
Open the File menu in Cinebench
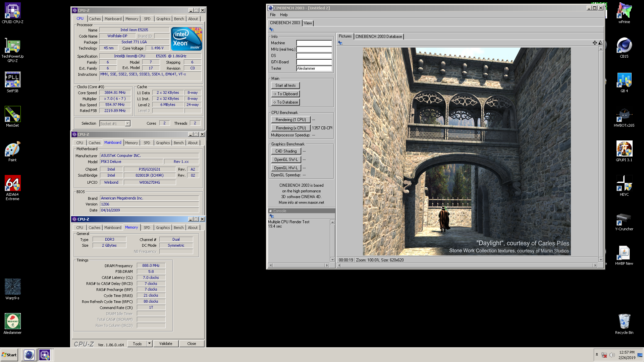point(273,15)
